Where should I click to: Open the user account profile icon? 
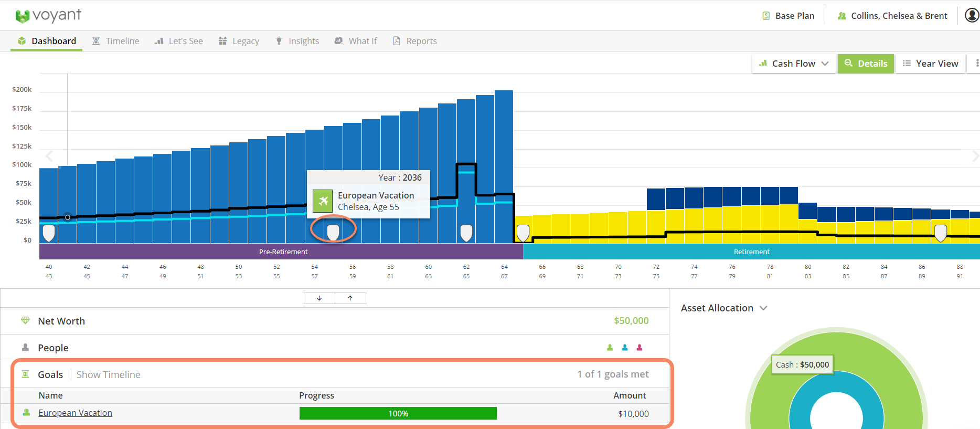point(972,16)
